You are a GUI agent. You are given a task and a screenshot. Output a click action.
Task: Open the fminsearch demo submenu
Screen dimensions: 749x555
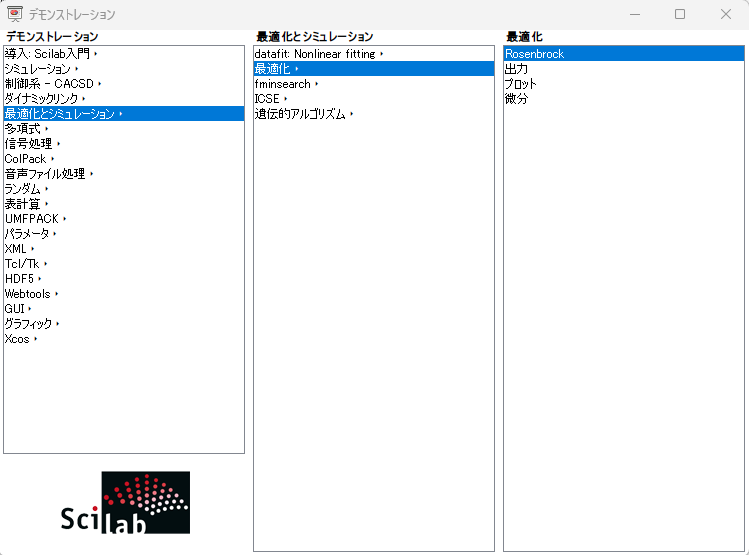click(x=283, y=84)
